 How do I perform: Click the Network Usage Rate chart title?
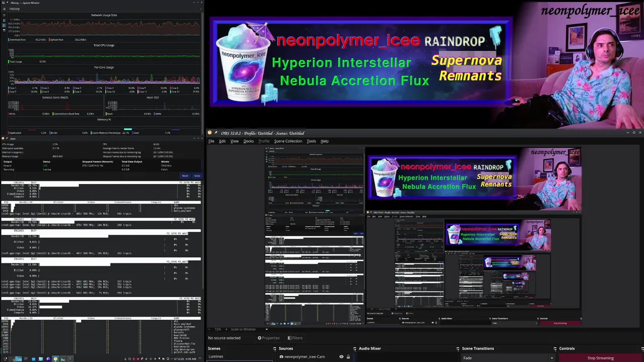pos(104,15)
